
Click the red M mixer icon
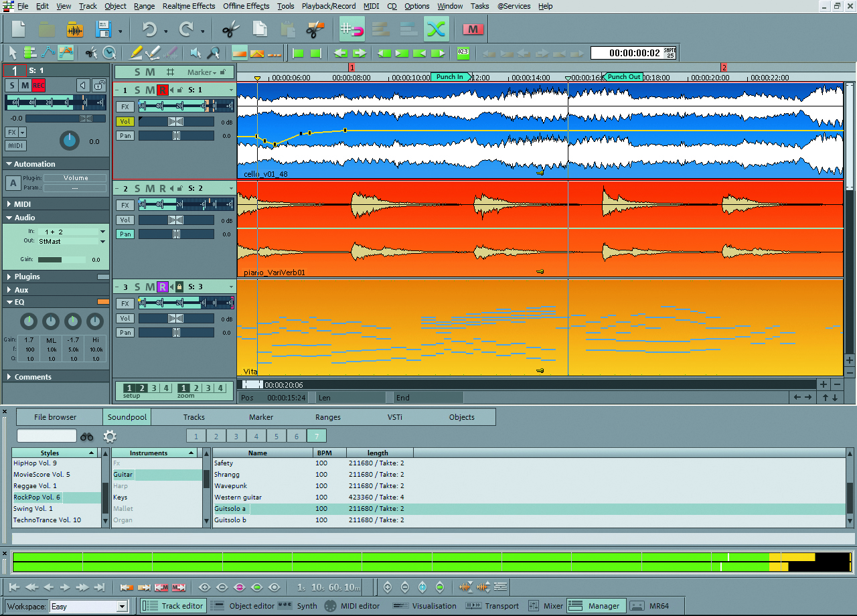pos(473,29)
